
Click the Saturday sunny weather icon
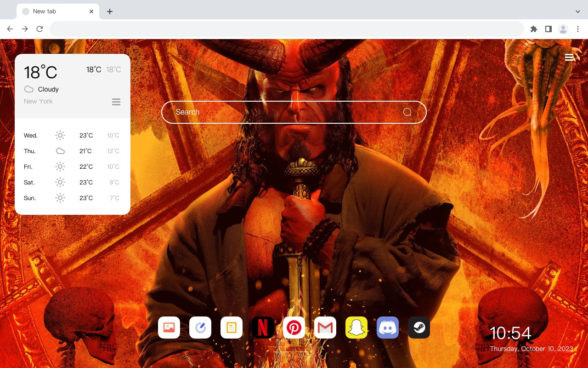coord(60,182)
